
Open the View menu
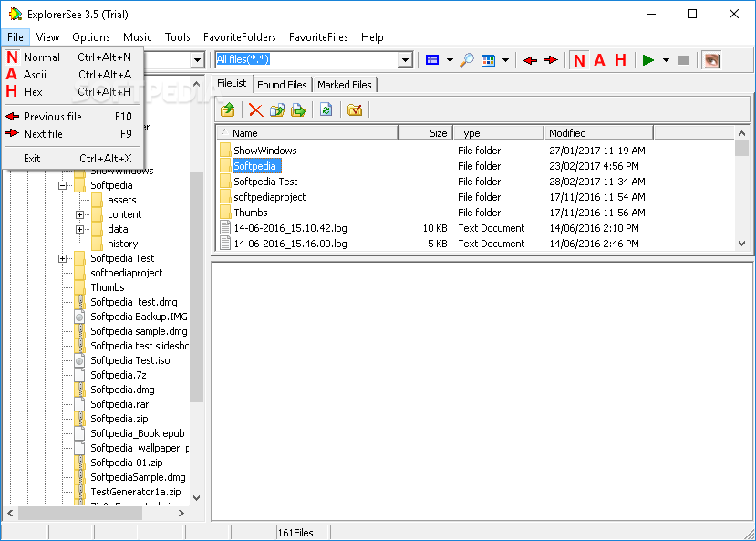[x=47, y=37]
